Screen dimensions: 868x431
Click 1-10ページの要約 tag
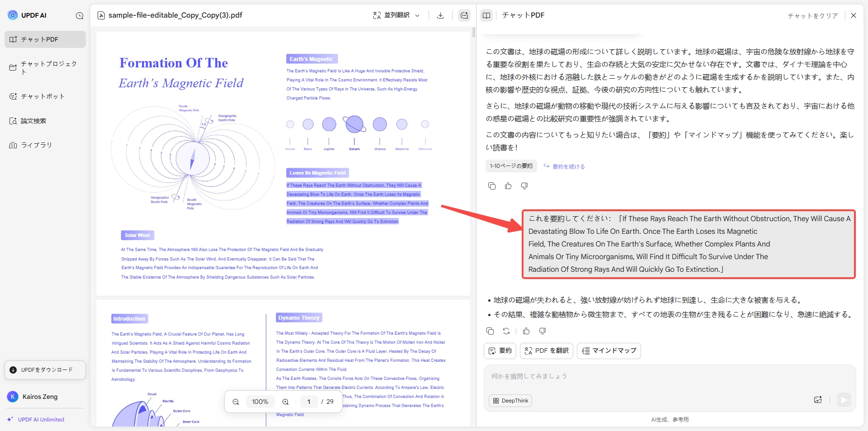(511, 166)
